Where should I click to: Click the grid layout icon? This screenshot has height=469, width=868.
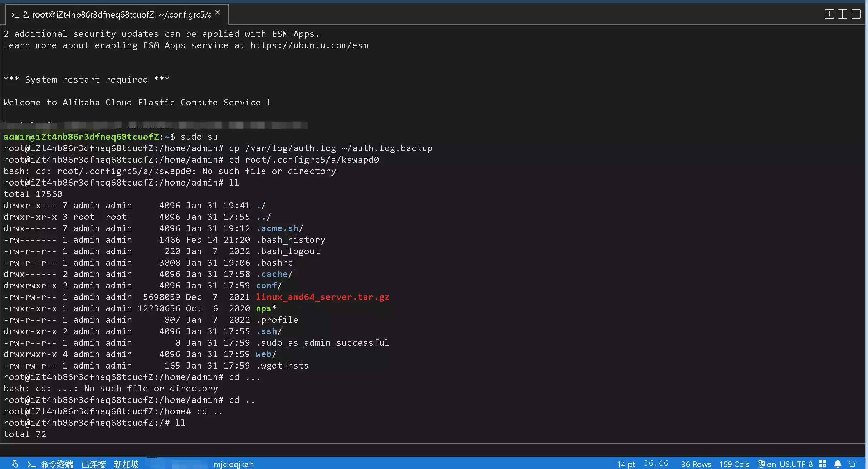tap(823, 464)
